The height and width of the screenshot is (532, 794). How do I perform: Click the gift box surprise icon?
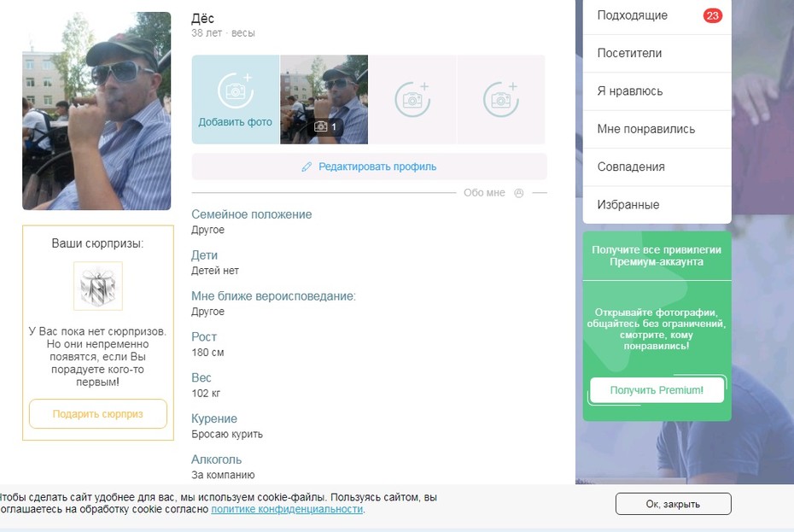coord(98,286)
